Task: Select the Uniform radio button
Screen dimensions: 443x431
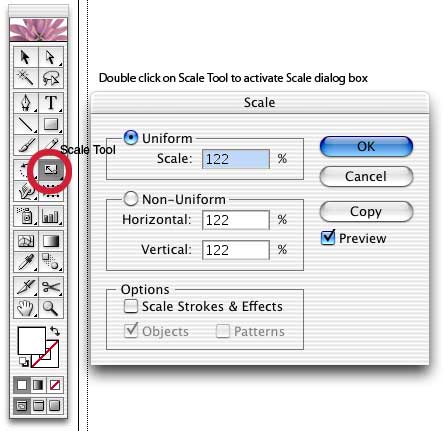Action: (x=131, y=137)
